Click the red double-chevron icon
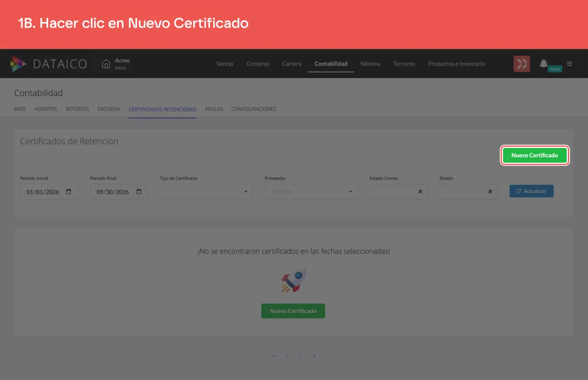Image resolution: width=588 pixels, height=380 pixels. [522, 64]
